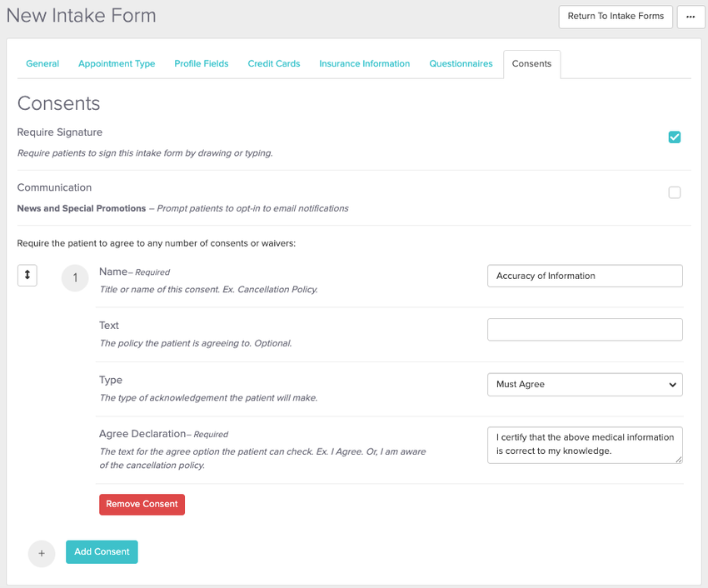Click the 'Require Signature' label text
The width and height of the screenshot is (708, 588).
tap(60, 132)
